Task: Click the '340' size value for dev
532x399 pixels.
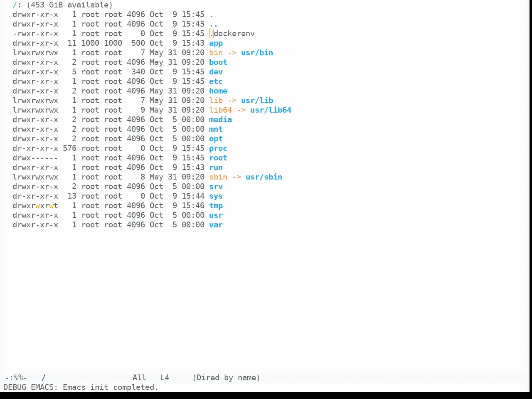Action: click(138, 72)
